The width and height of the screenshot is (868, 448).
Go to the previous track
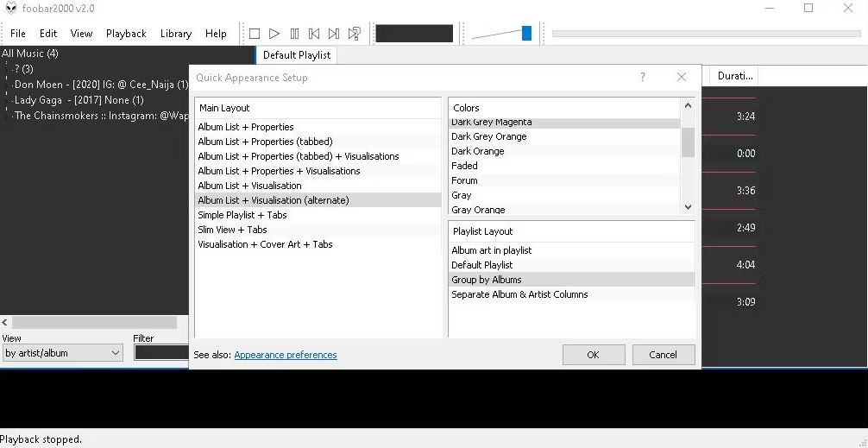coord(314,34)
